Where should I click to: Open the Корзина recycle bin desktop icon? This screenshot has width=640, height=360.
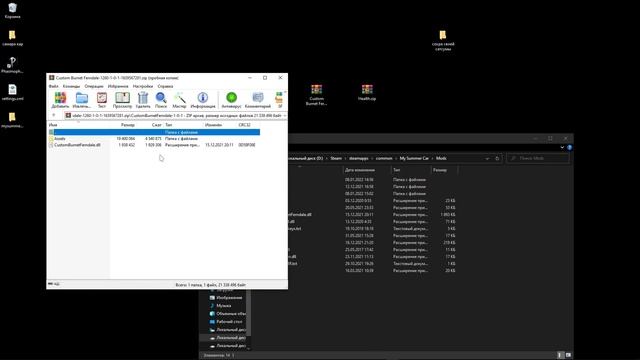pos(12,11)
